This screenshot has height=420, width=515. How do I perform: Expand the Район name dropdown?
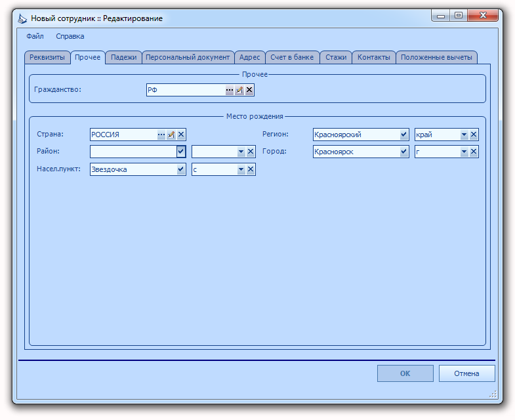pos(181,152)
